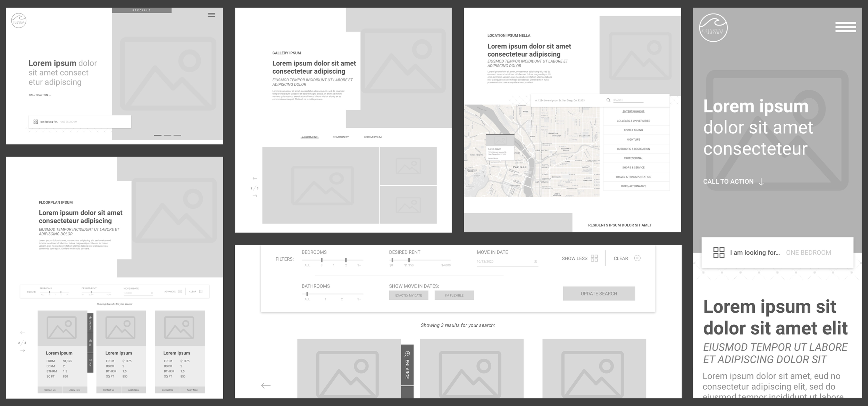
Task: Select the I'M FLEXIBLE option
Action: pyautogui.click(x=454, y=295)
